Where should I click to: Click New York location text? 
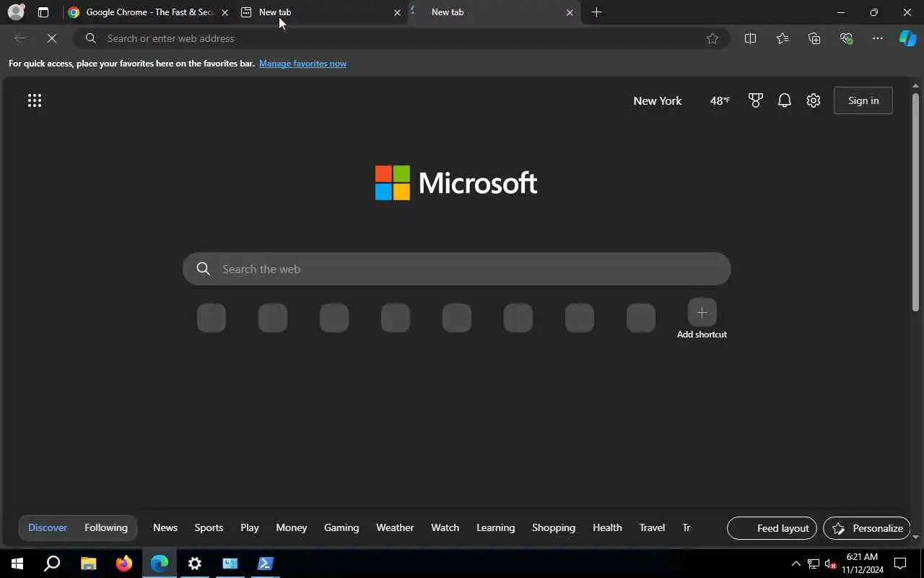click(658, 100)
